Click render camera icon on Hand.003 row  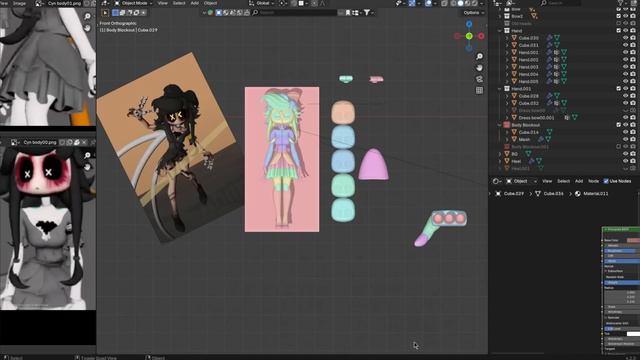point(633,67)
